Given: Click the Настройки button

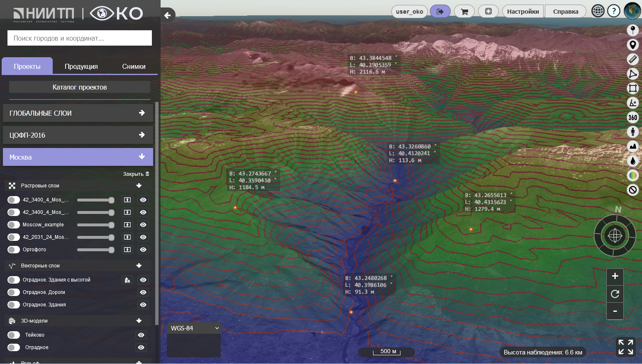Looking at the screenshot, I should click(523, 12).
